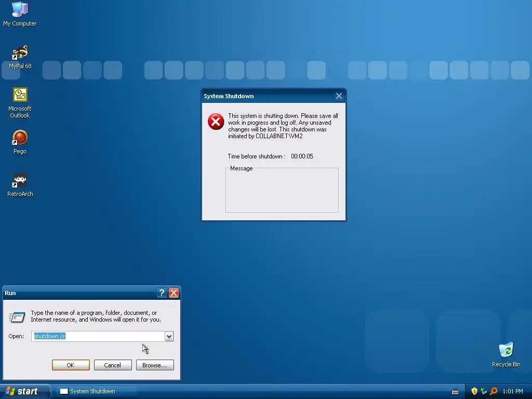This screenshot has width=532, height=399.
Task: Click the 1:01 PM taskbar clock
Action: click(513, 391)
